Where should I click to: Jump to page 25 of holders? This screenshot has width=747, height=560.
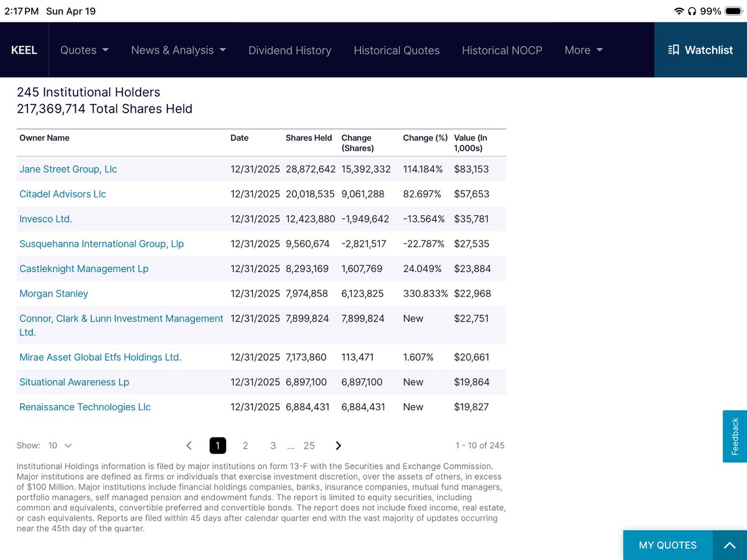click(x=309, y=446)
